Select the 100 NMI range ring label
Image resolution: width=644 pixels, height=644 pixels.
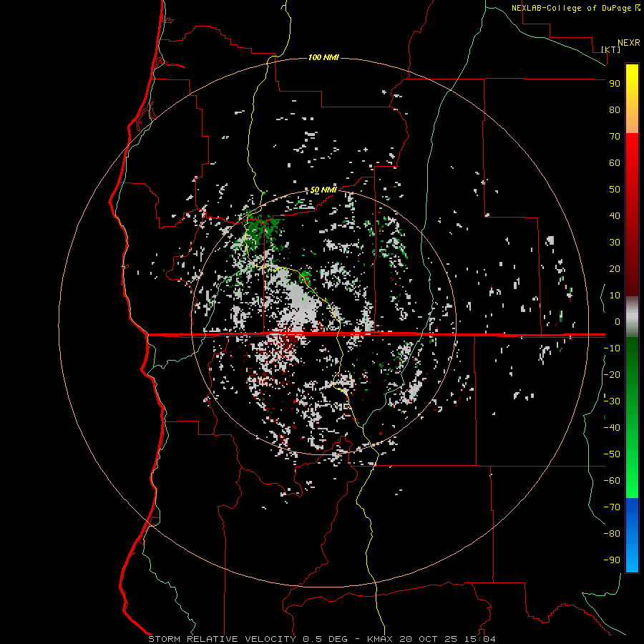pos(323,57)
